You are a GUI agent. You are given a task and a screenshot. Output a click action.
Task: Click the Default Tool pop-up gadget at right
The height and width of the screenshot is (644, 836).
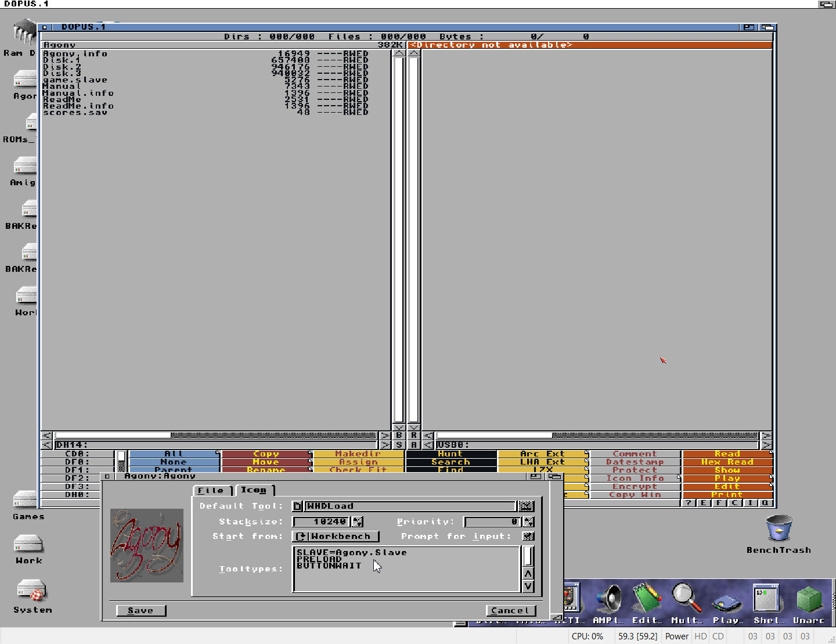click(x=526, y=506)
